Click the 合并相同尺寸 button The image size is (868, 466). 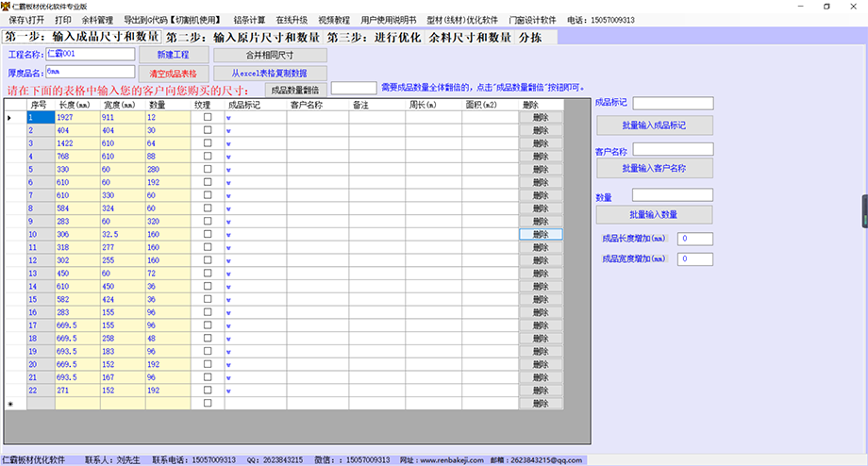(270, 56)
